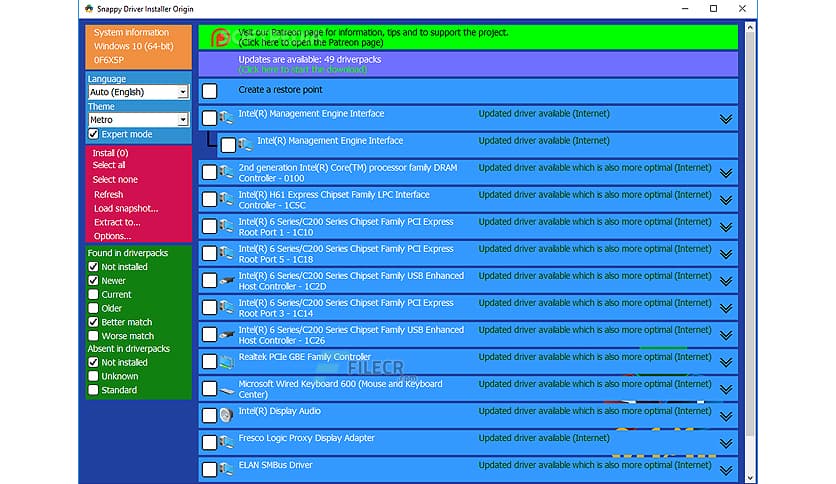Screen dimensions: 836x484
Task: Open the System information panel
Action: click(x=138, y=46)
